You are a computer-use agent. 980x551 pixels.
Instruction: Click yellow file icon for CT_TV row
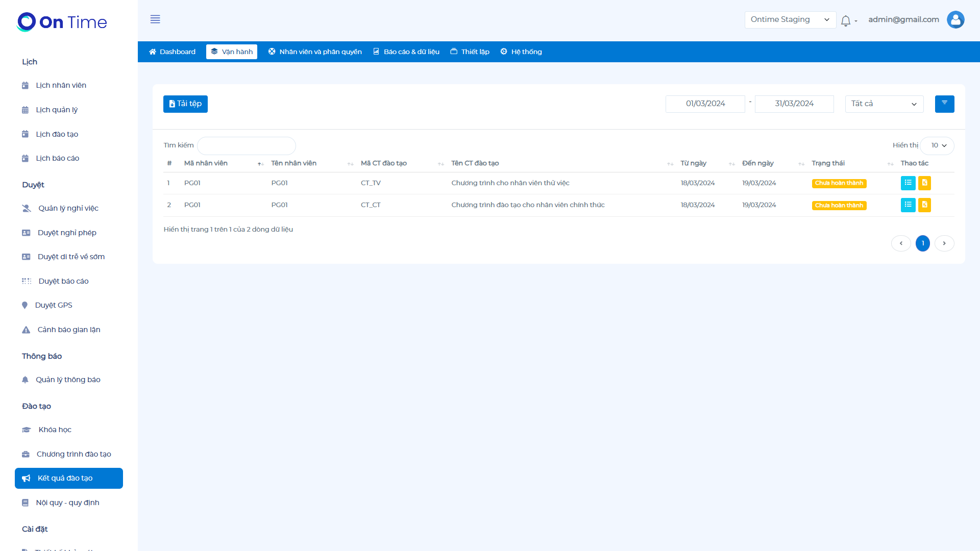(x=924, y=183)
